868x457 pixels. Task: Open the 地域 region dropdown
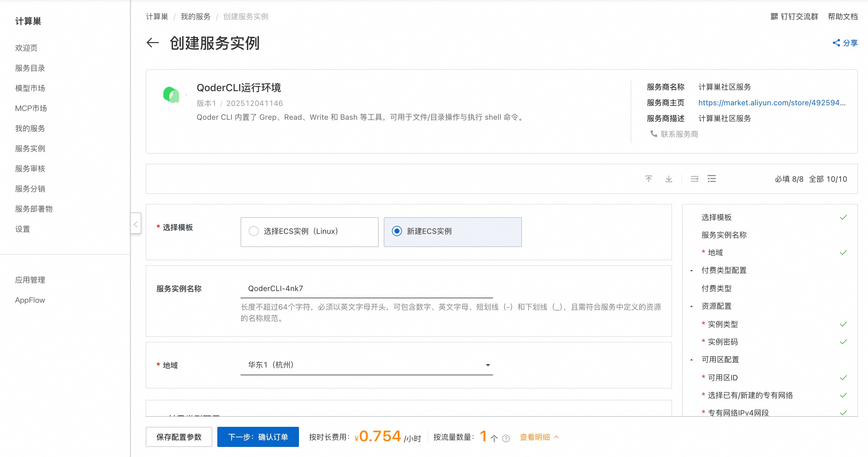coord(366,365)
